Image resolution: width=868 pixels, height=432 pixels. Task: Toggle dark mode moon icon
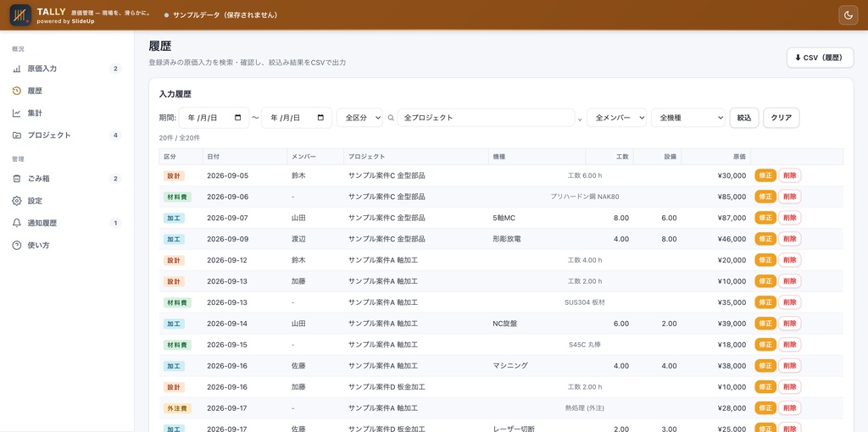pyautogui.click(x=848, y=15)
